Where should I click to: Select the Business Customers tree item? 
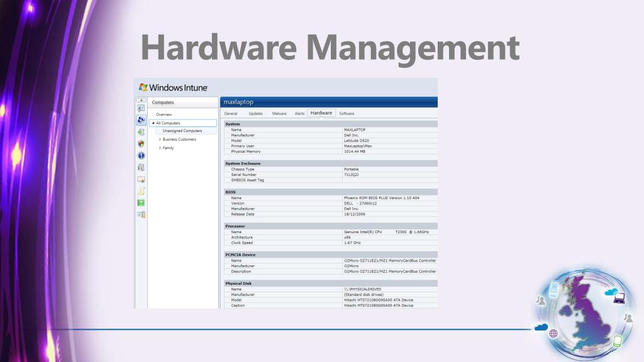pyautogui.click(x=179, y=140)
